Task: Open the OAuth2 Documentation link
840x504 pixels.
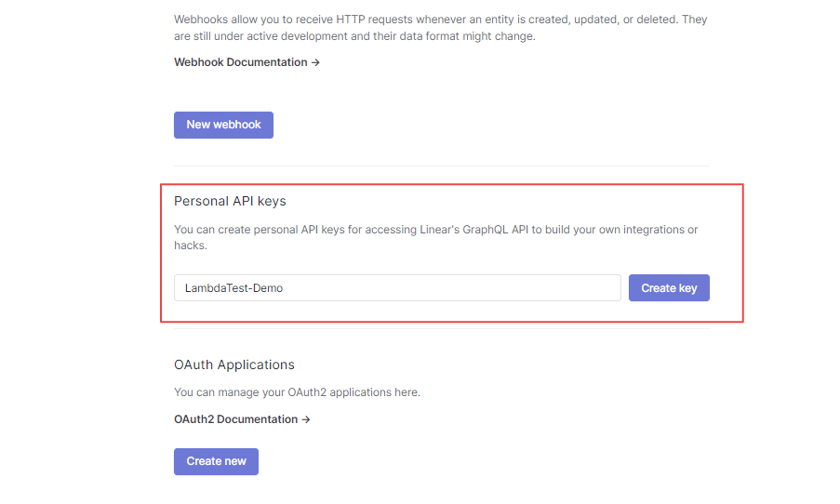Action: [236, 419]
